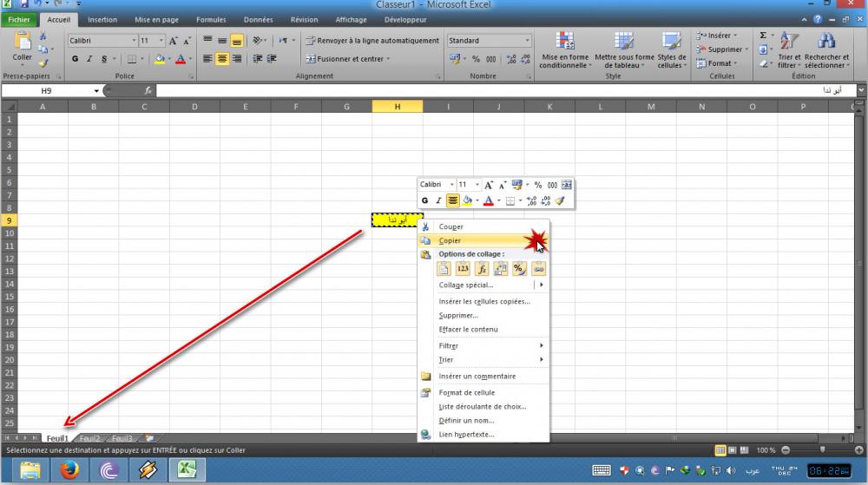Switch to the Feuil2 sheet tab
Viewport: 868px width, 485px height.
click(x=89, y=438)
